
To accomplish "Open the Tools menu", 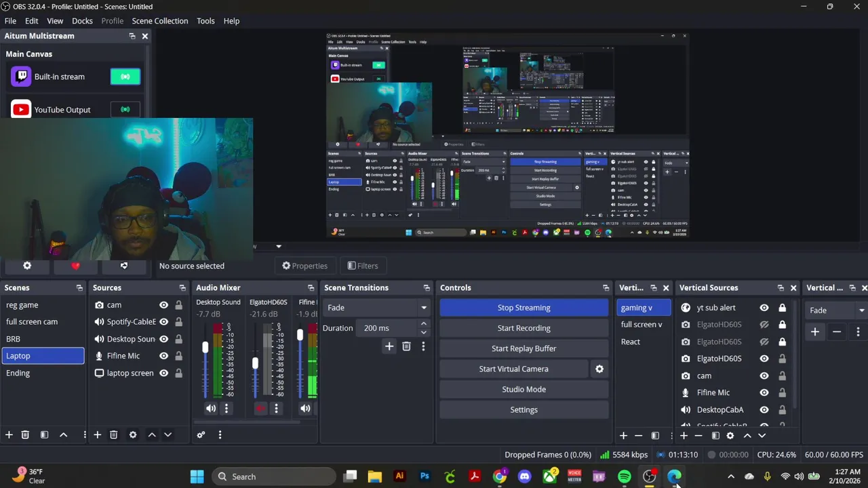I will click(205, 21).
